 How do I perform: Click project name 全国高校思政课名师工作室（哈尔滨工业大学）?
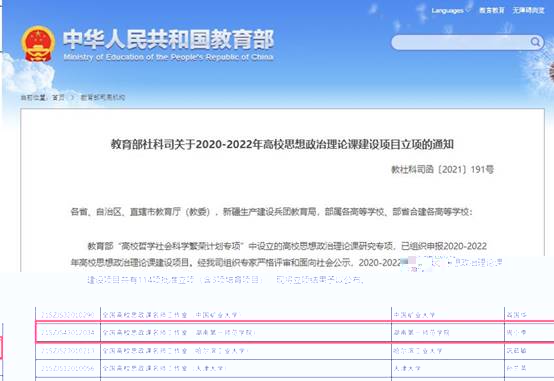click(x=176, y=351)
